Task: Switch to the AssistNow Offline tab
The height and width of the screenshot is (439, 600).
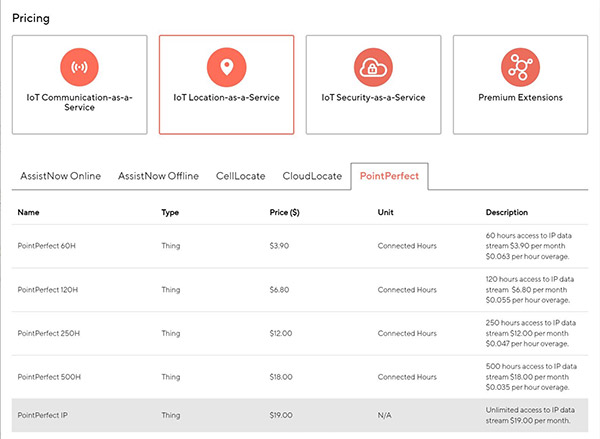Action: point(158,176)
